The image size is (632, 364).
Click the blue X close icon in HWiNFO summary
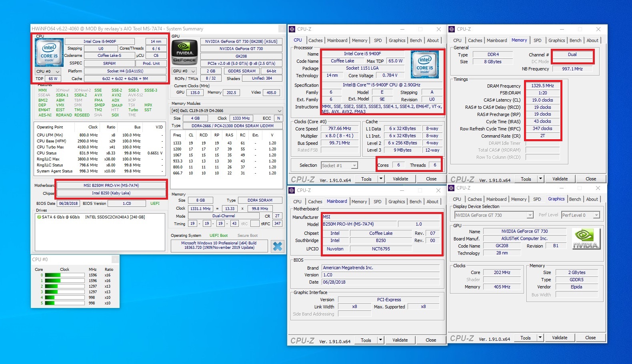coord(278,246)
